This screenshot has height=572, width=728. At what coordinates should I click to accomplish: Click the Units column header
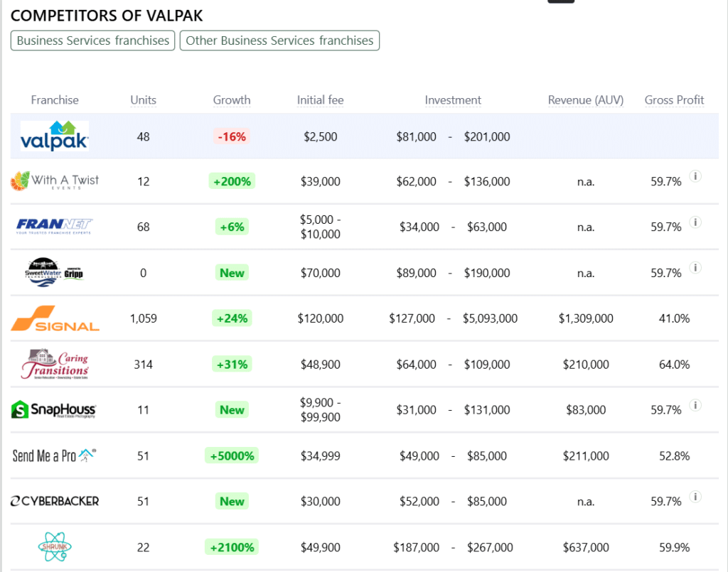tap(144, 99)
